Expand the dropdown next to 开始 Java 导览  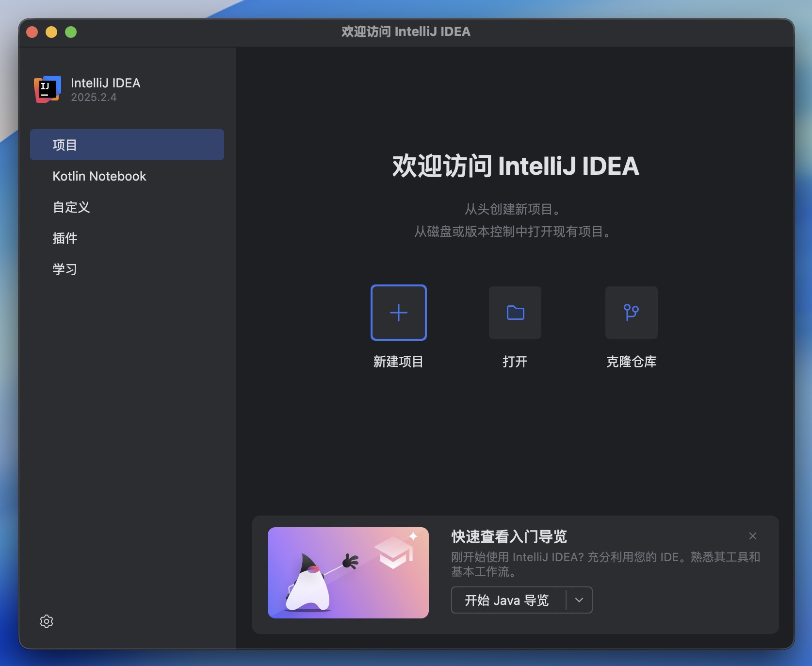[x=578, y=600]
